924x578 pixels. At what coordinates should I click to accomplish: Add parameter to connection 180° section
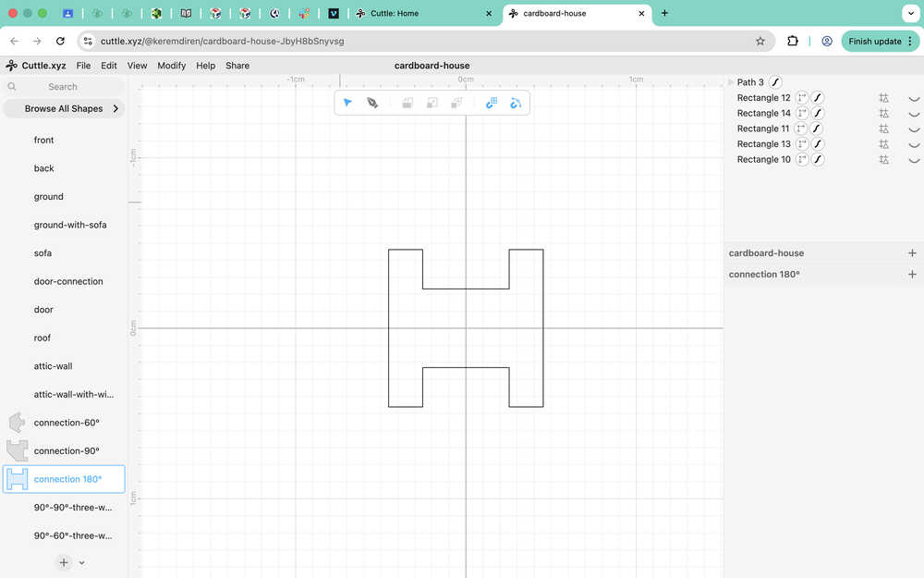pyautogui.click(x=912, y=275)
